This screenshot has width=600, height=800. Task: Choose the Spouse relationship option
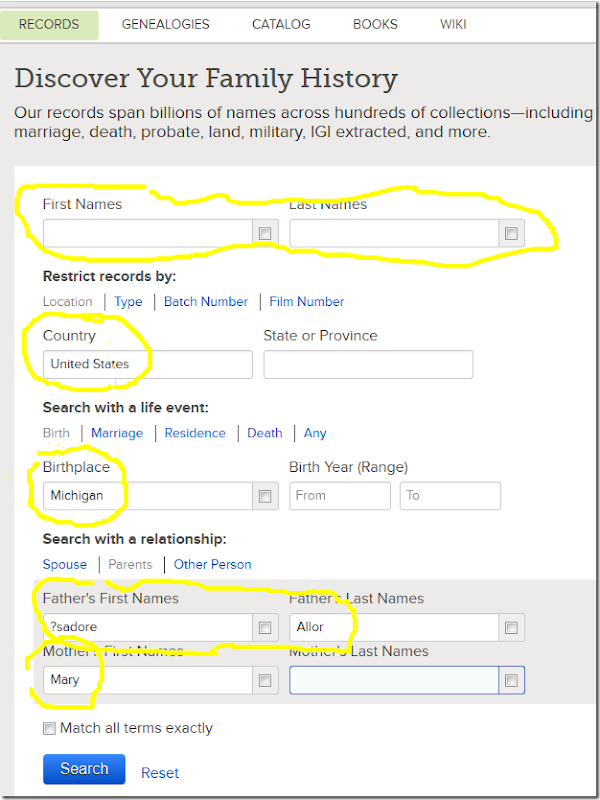65,564
